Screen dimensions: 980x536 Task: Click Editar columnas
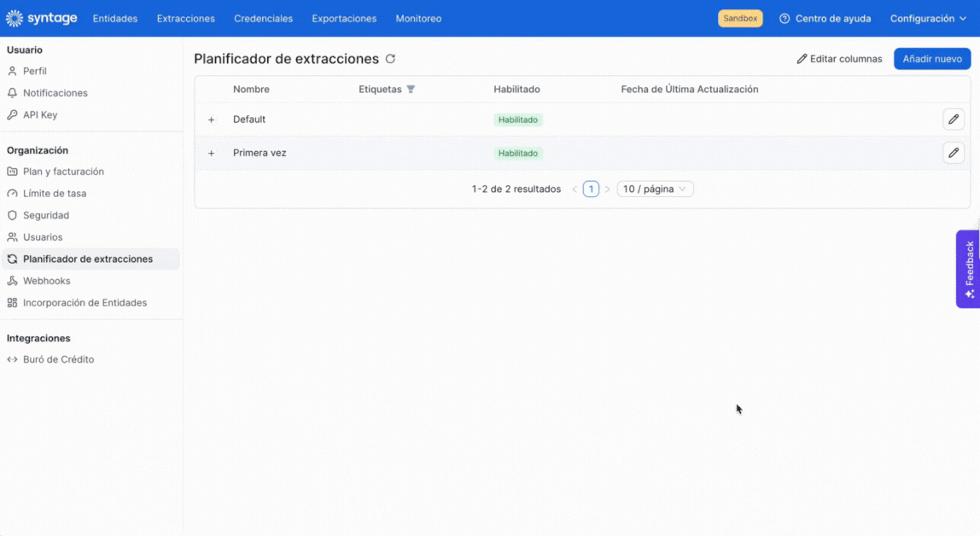[x=839, y=59]
